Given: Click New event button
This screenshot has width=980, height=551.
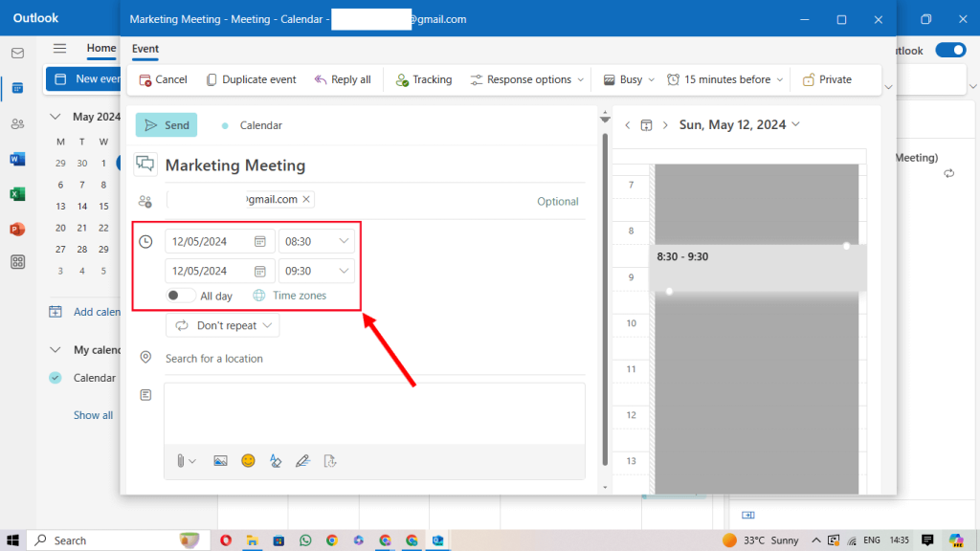Looking at the screenshot, I should 83,78.
